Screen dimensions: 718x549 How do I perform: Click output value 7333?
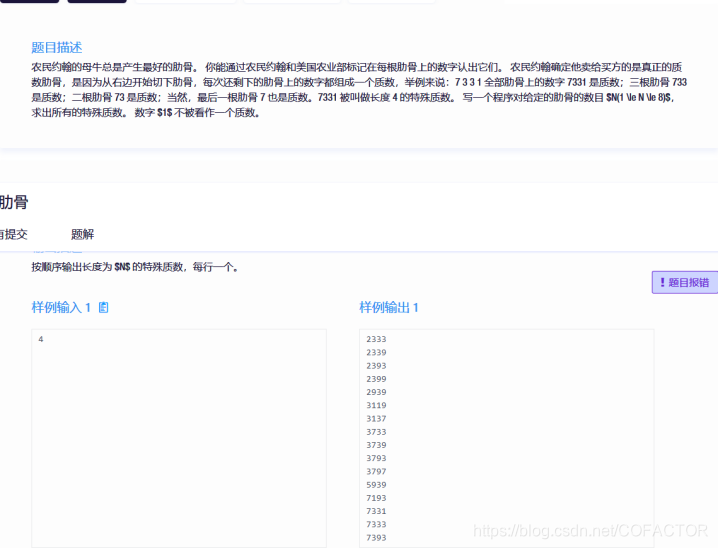pos(376,524)
